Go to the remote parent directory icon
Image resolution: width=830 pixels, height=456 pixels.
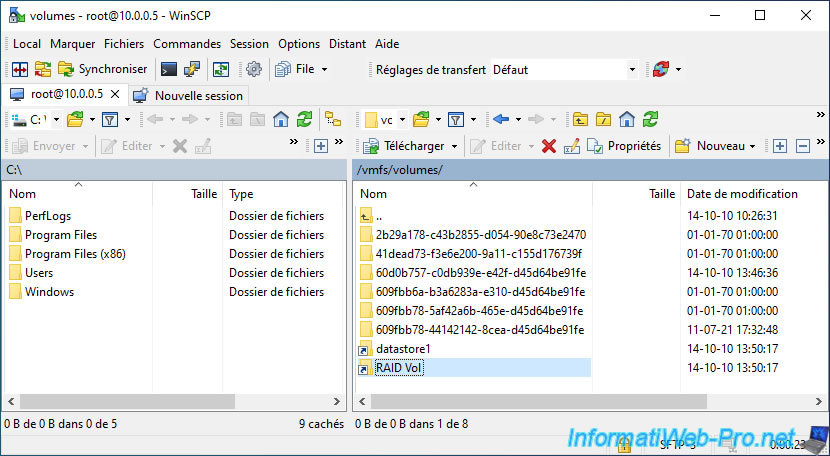[581, 120]
